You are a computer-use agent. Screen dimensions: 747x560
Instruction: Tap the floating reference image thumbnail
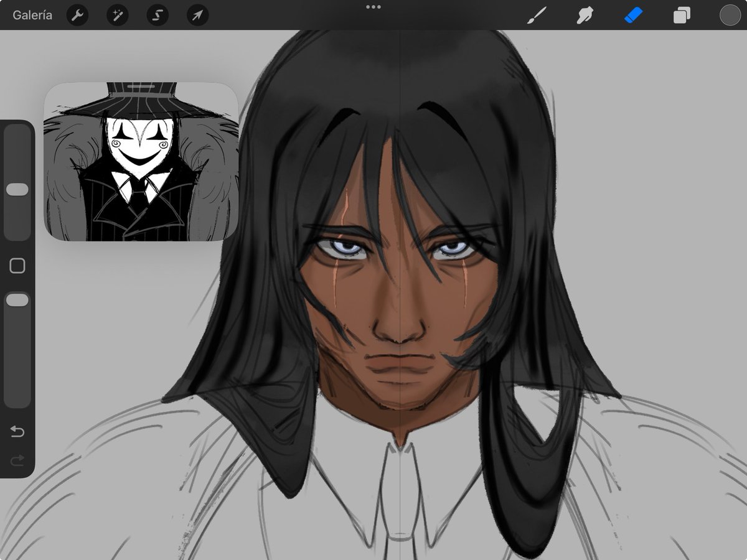pyautogui.click(x=141, y=162)
